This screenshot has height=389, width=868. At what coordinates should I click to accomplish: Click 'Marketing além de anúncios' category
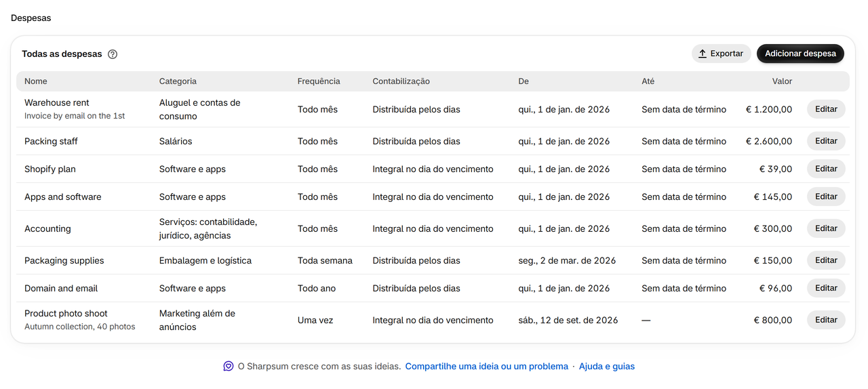pyautogui.click(x=197, y=320)
